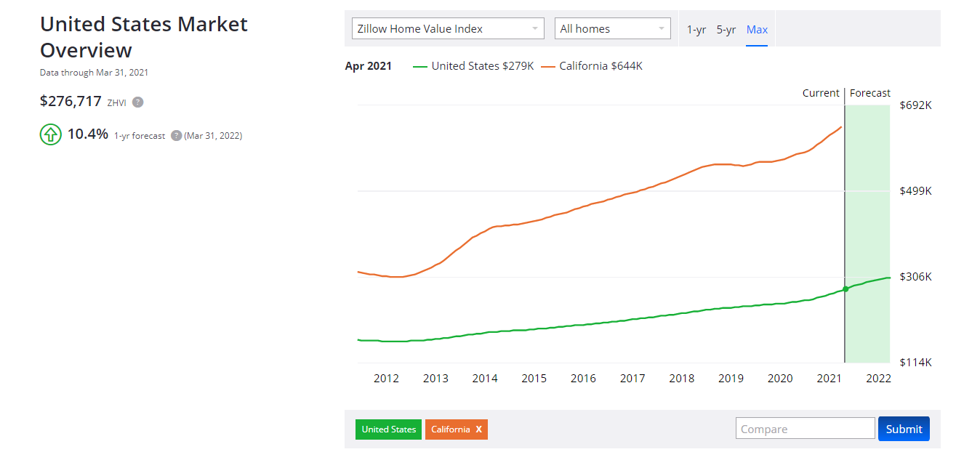980x468 pixels.
Task: Switch to the 1-yr time range tab
Action: [696, 30]
